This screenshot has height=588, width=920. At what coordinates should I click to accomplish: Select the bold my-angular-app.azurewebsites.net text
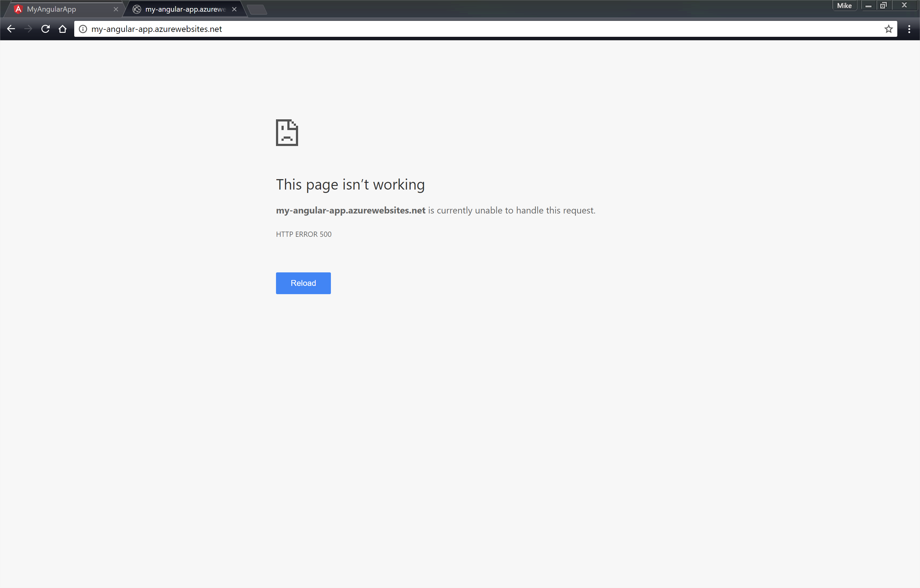tap(350, 210)
